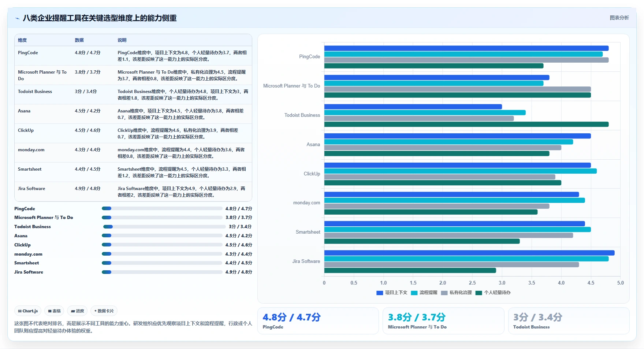Click the ClickUp 流程提醒 cyan chart bar
Viewport: 644px width, 349px height.
461,171
